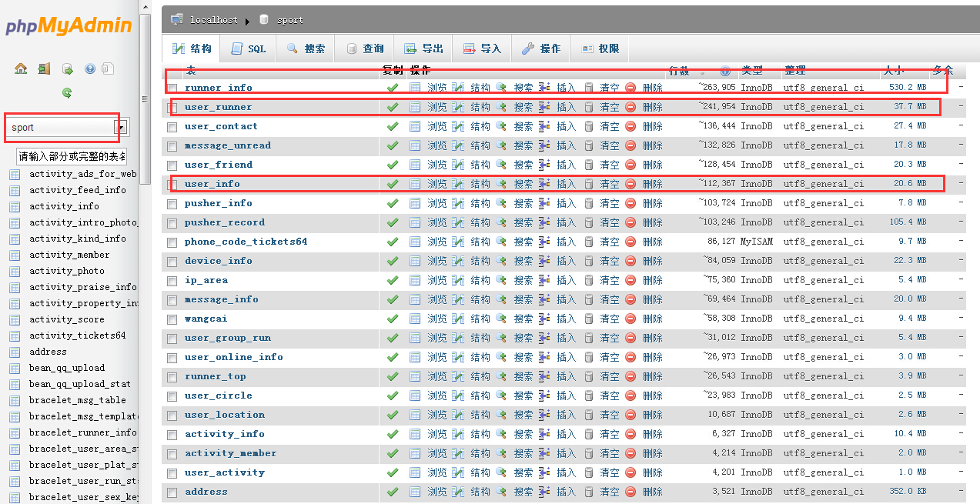Open activity_photo in sidebar table list

pyautogui.click(x=67, y=271)
